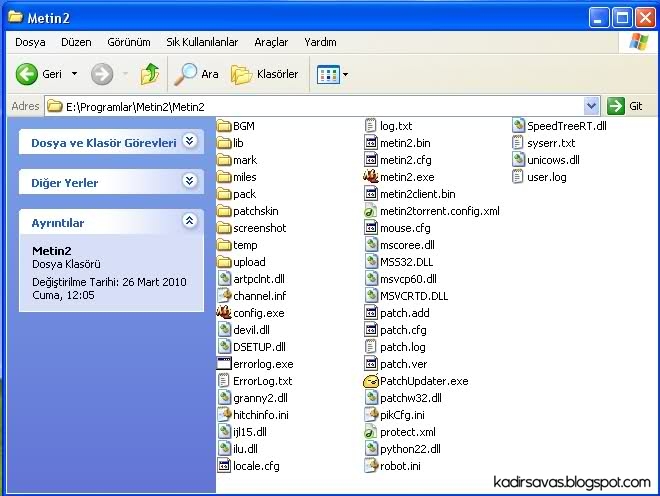660x496 pixels.
Task: Select the MSVCRTD.DLL file name
Action: tap(414, 296)
